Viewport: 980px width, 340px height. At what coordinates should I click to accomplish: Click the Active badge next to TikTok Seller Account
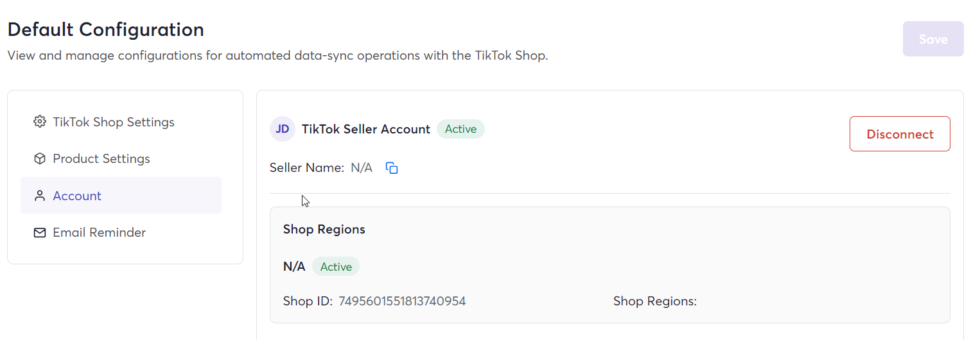point(460,129)
